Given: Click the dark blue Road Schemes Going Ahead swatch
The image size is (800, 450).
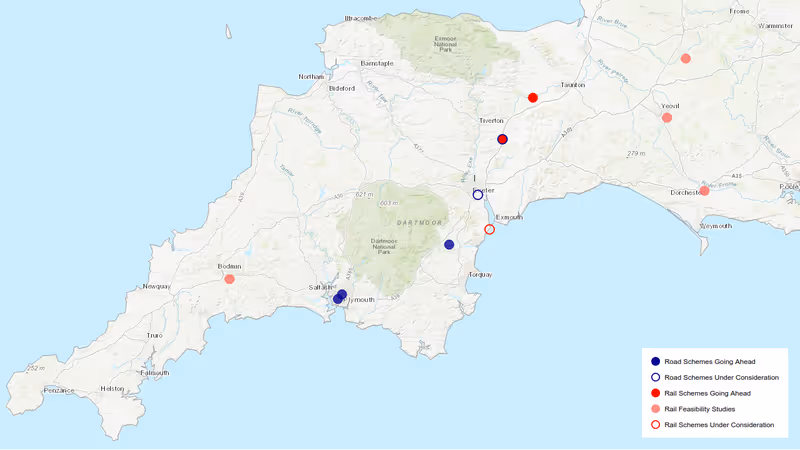Looking at the screenshot, I should tap(656, 361).
